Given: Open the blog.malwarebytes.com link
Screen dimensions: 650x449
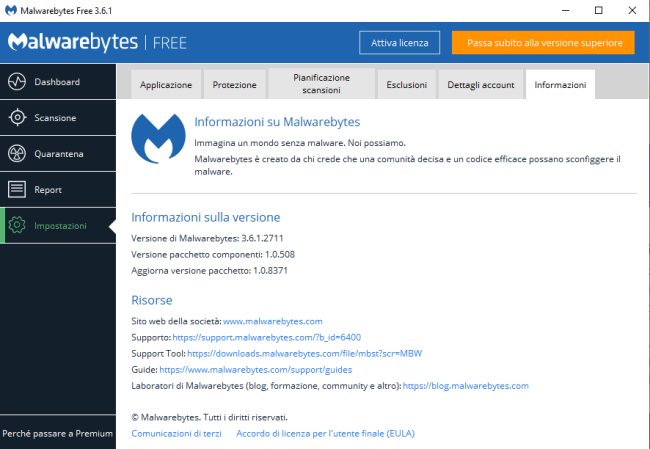Looking at the screenshot, I should [466, 386].
